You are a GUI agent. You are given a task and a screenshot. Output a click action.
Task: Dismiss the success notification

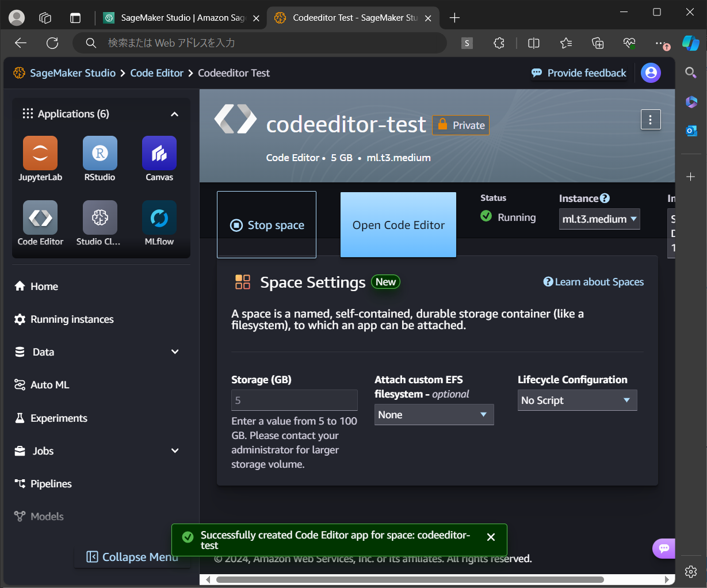point(491,537)
